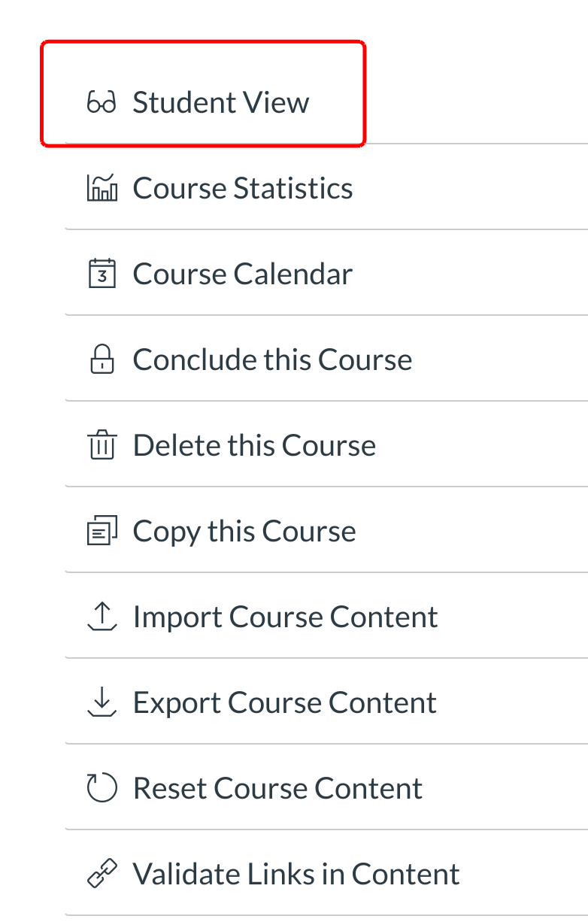Select Reset Course Content

tap(277, 789)
